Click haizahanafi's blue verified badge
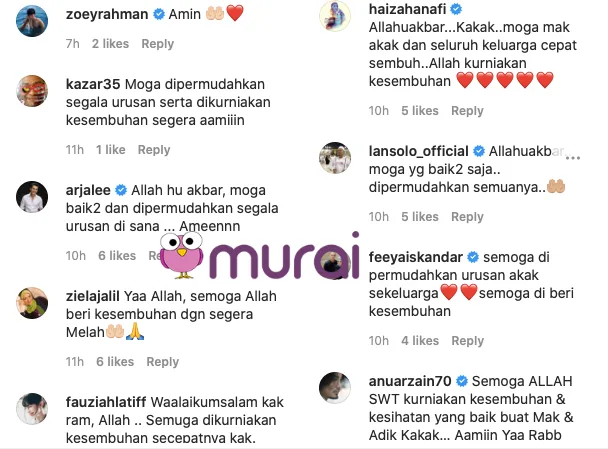The width and height of the screenshot is (608, 449). click(x=456, y=9)
